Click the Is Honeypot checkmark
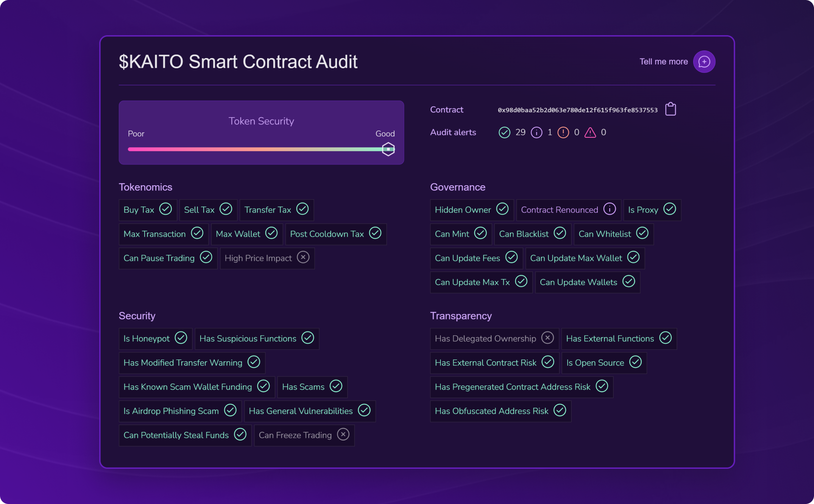This screenshot has height=504, width=814. (x=181, y=338)
